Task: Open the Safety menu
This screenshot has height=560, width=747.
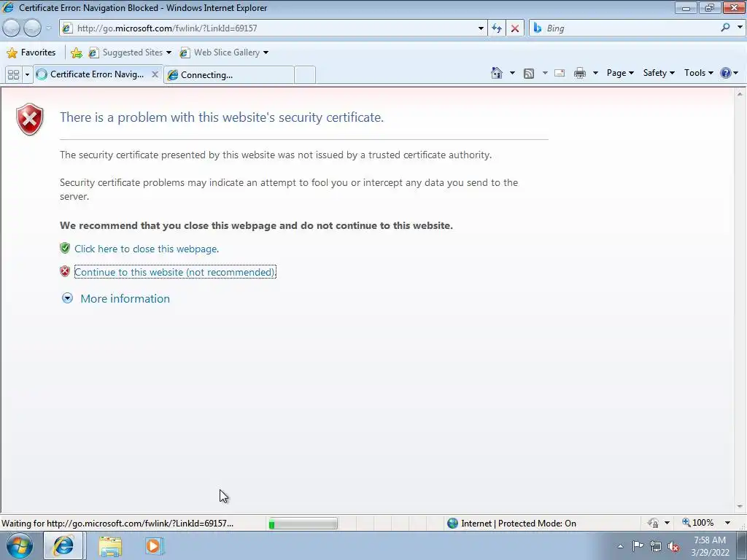Action: point(659,73)
